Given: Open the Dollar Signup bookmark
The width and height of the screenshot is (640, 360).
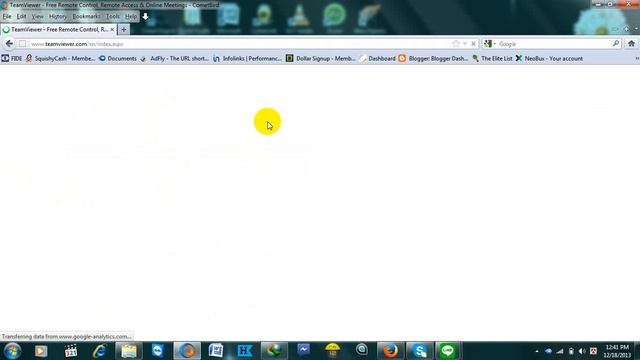Looking at the screenshot, I should (x=321, y=58).
